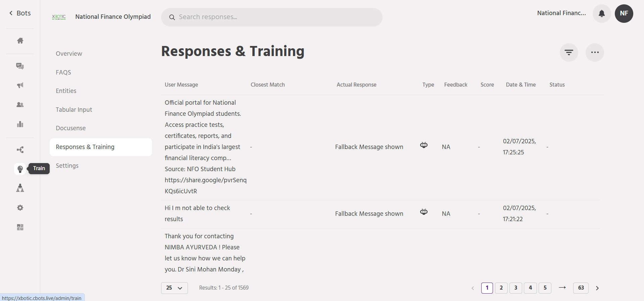This screenshot has height=301, width=644.
Task: Open the bar chart analytics icon
Action: click(x=20, y=124)
